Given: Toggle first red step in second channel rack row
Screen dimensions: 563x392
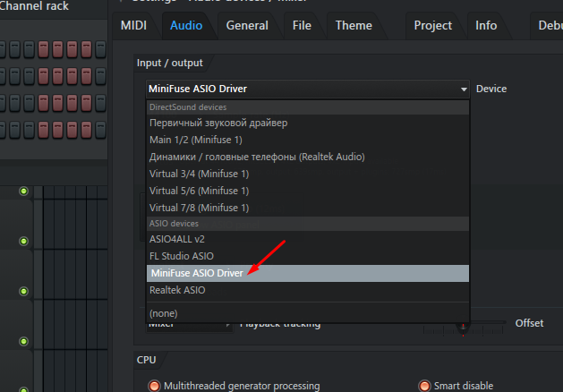Looking at the screenshot, I should click(43, 76).
